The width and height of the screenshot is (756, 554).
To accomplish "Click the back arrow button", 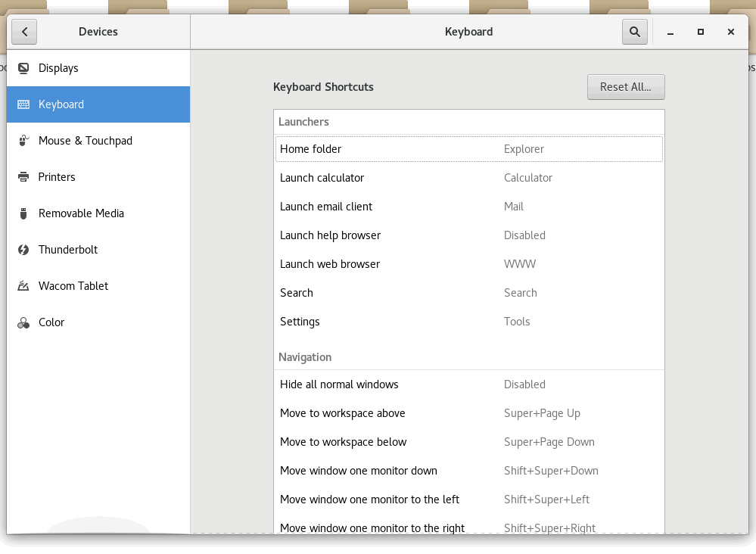I will pyautogui.click(x=24, y=32).
